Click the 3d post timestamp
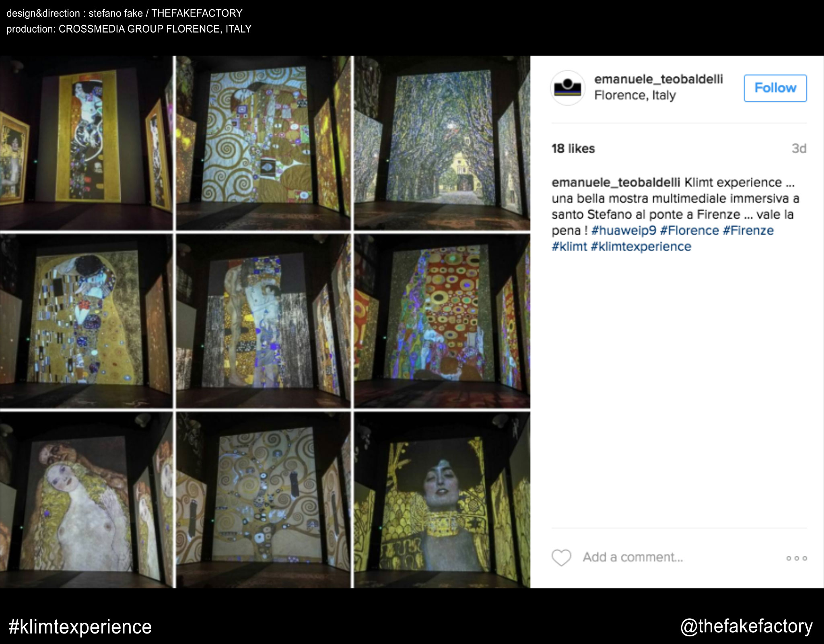 (x=799, y=149)
